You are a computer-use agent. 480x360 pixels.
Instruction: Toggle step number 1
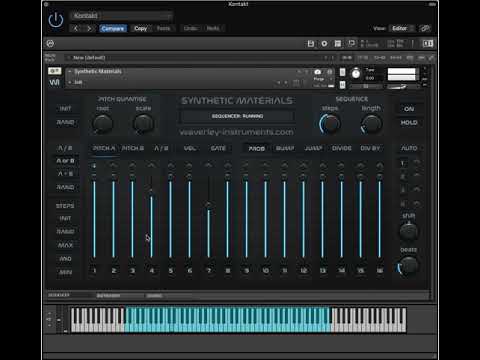point(95,270)
